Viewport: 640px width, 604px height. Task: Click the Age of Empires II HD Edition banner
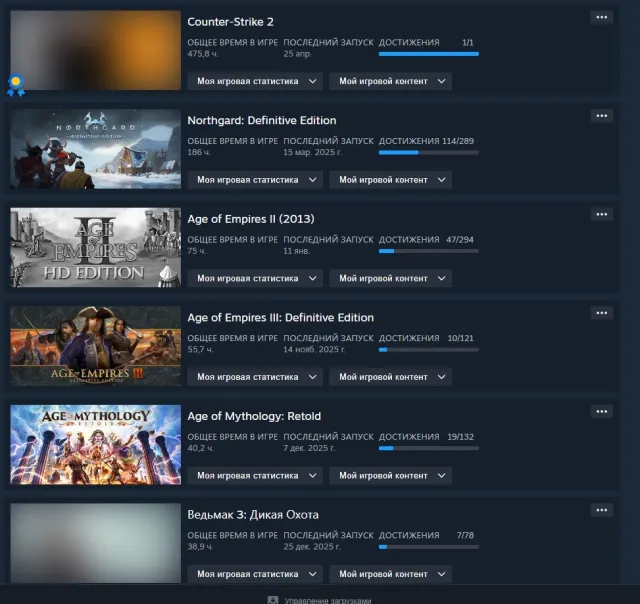coord(96,247)
